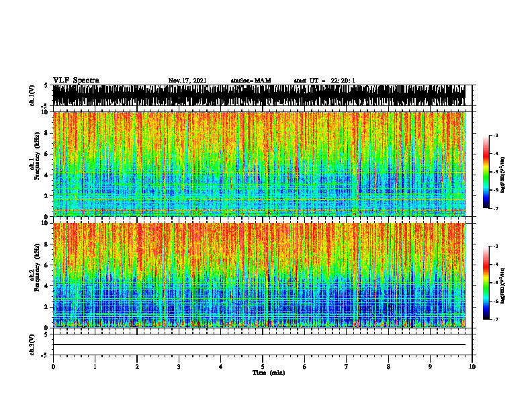Click the time axis tick label "10"
Viewport: 532px width, 411px height.
click(472, 367)
